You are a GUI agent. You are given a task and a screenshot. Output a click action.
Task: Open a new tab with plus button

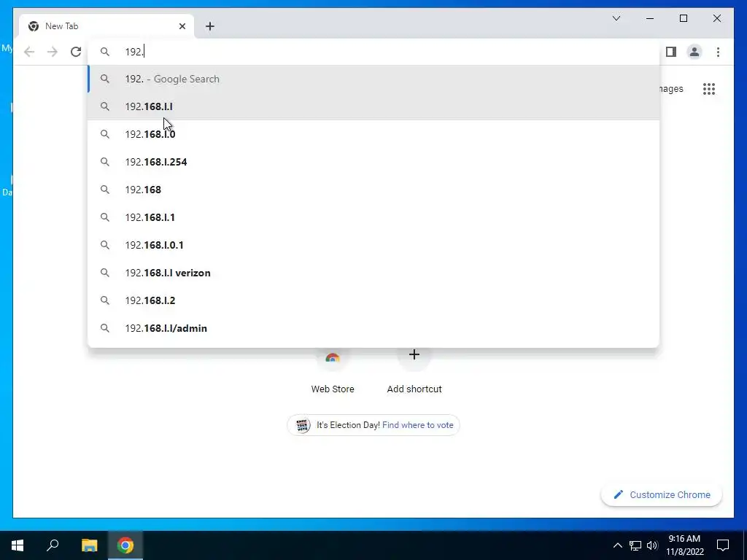(x=210, y=26)
